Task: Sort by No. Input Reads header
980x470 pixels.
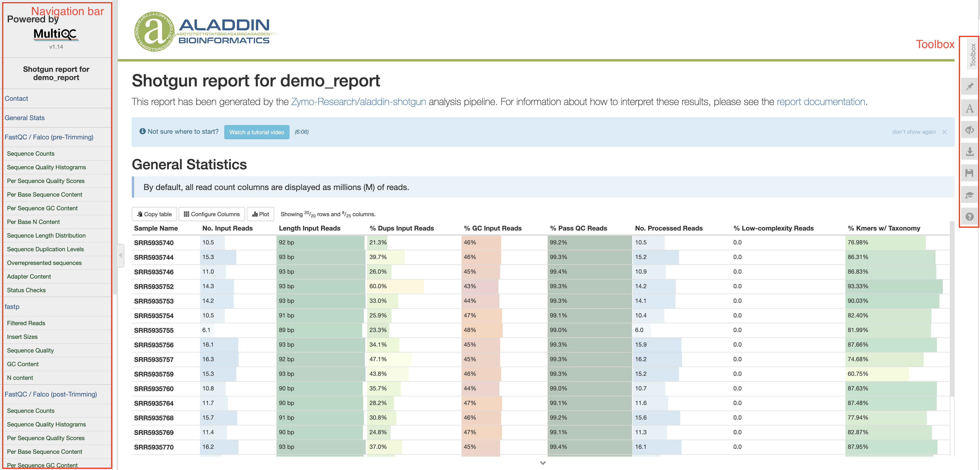Action: pyautogui.click(x=228, y=228)
